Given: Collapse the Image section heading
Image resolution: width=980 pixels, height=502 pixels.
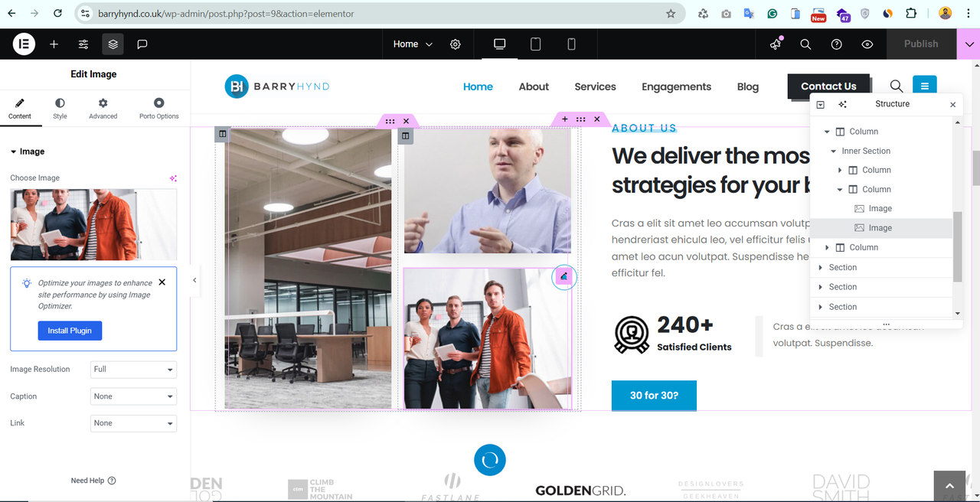Looking at the screenshot, I should click(28, 152).
